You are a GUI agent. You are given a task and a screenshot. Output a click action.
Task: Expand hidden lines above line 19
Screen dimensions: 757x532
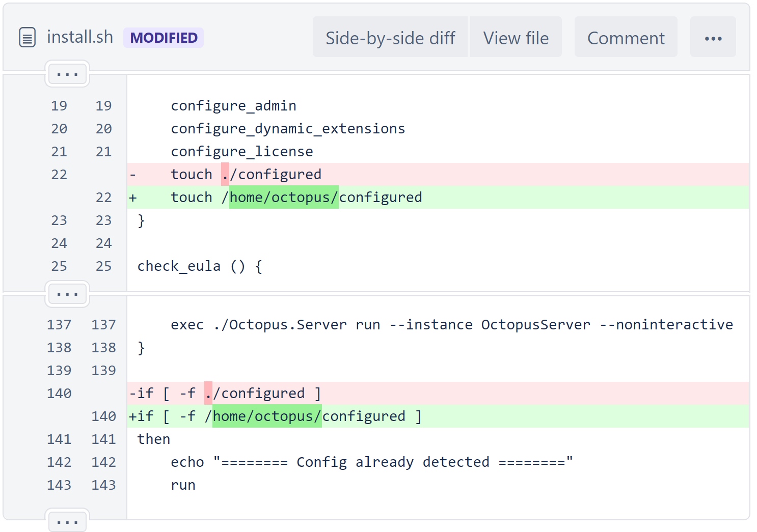coord(67,74)
